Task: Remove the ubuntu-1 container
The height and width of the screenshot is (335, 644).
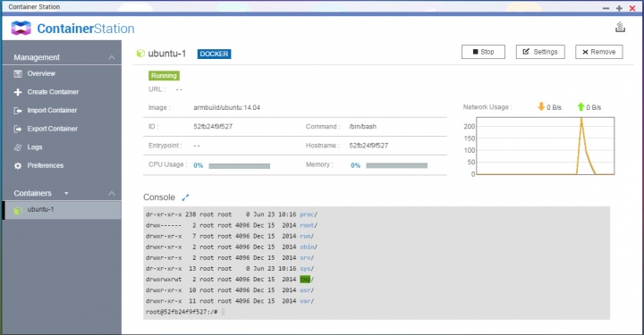Action: coord(598,52)
